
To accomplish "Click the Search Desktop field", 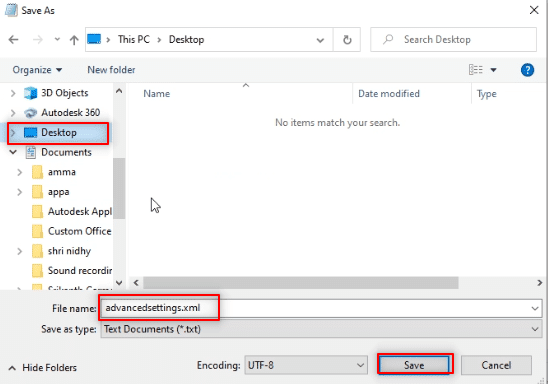I will [453, 39].
